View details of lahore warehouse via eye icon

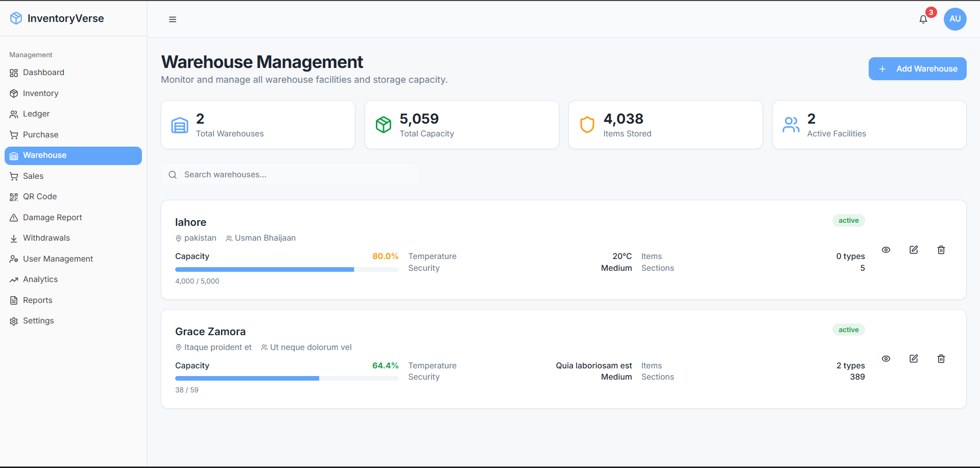click(x=886, y=249)
